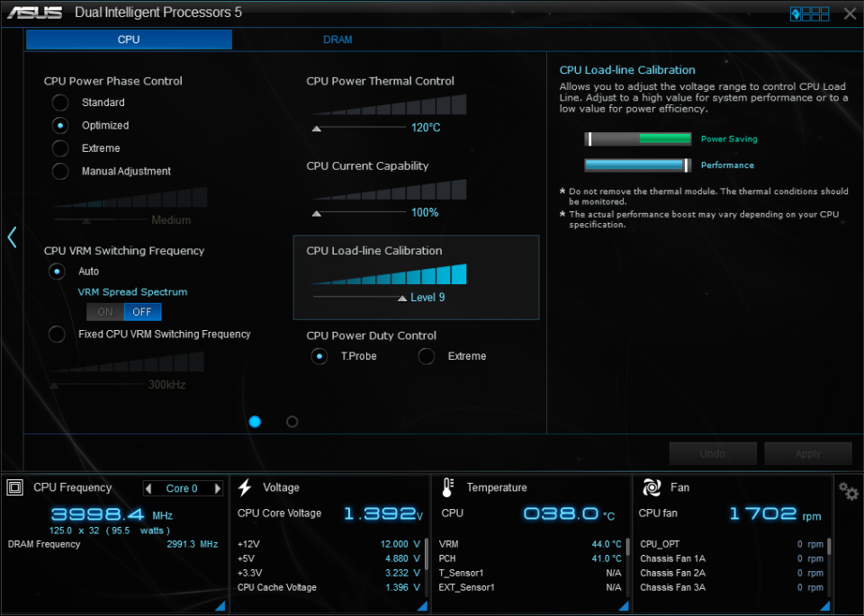Click the +12V voltage row

coord(329,544)
